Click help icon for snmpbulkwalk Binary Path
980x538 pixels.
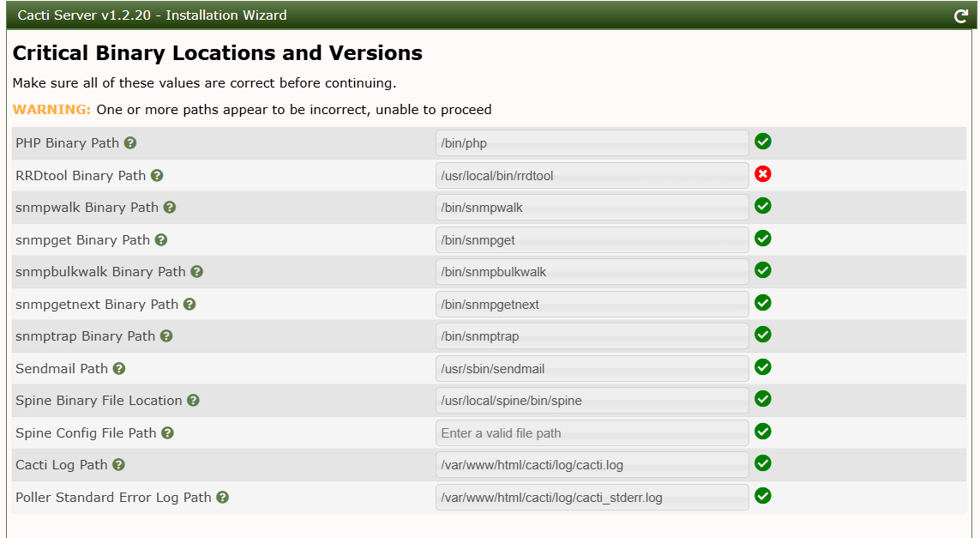[196, 272]
